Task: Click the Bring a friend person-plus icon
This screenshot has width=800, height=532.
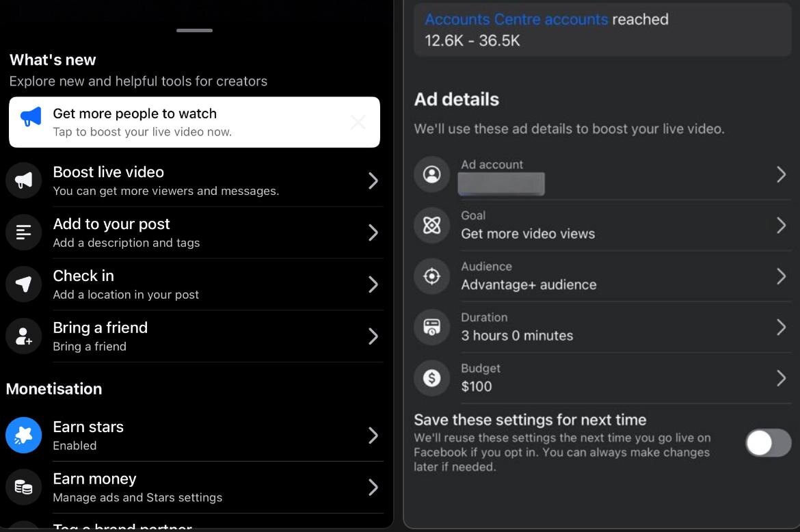Action: 23,336
